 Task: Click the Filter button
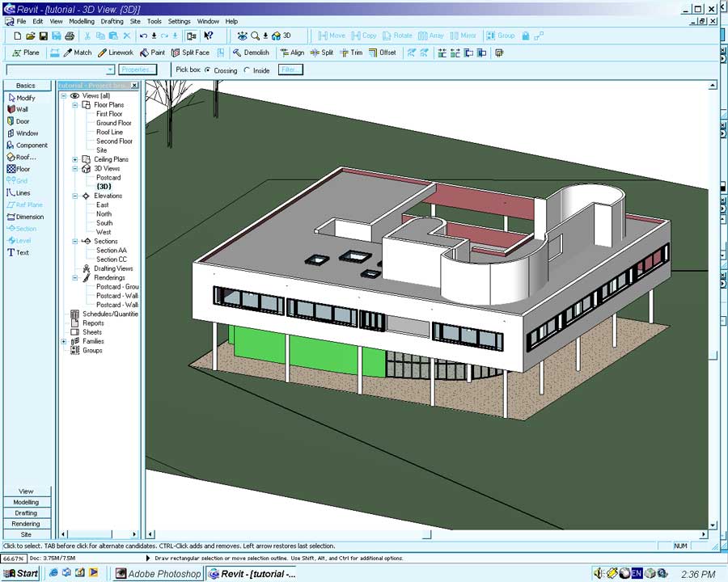coord(290,70)
